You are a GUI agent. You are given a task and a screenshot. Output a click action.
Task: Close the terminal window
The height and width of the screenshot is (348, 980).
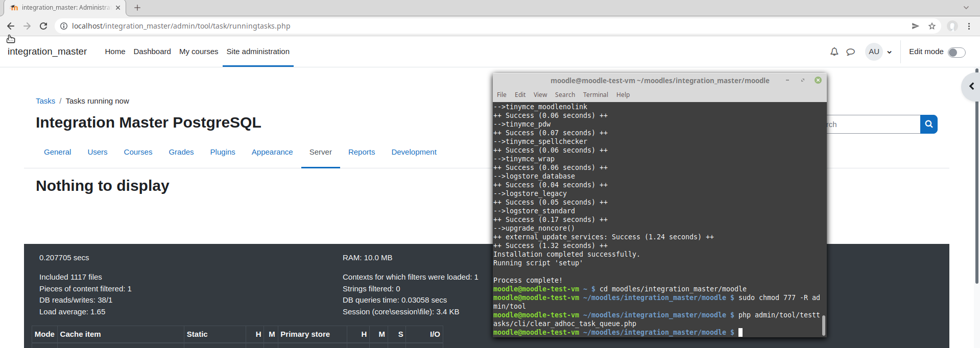click(x=818, y=80)
